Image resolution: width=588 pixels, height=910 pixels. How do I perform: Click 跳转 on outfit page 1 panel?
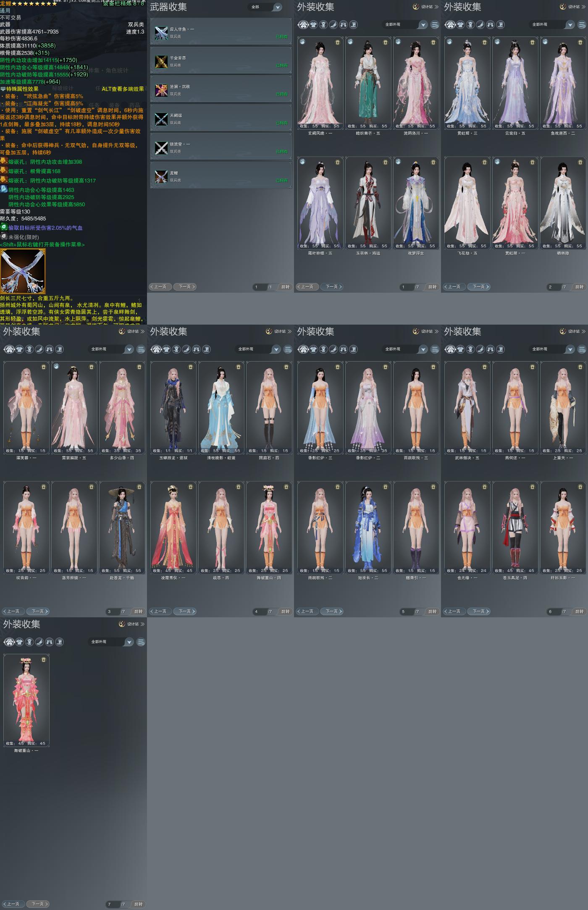[432, 287]
